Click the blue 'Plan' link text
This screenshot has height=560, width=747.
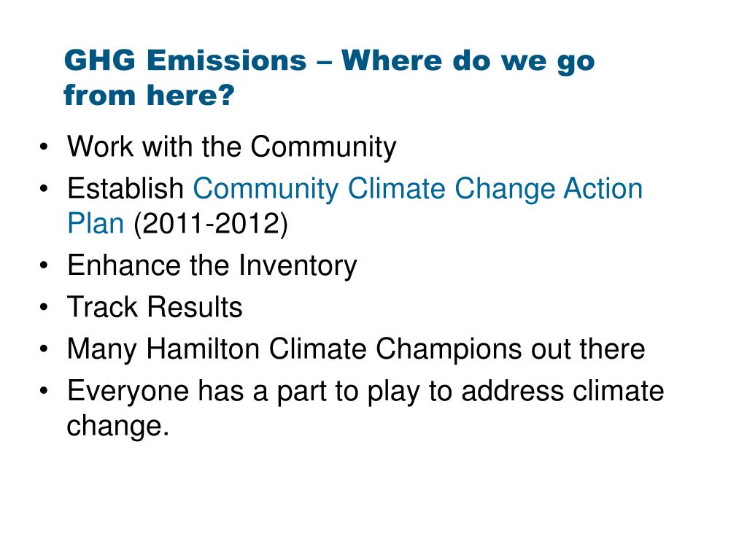coord(96,223)
